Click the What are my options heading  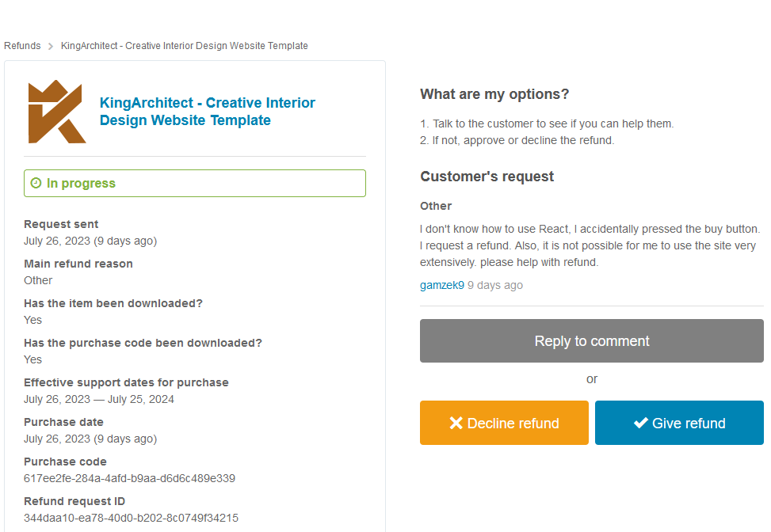(494, 94)
